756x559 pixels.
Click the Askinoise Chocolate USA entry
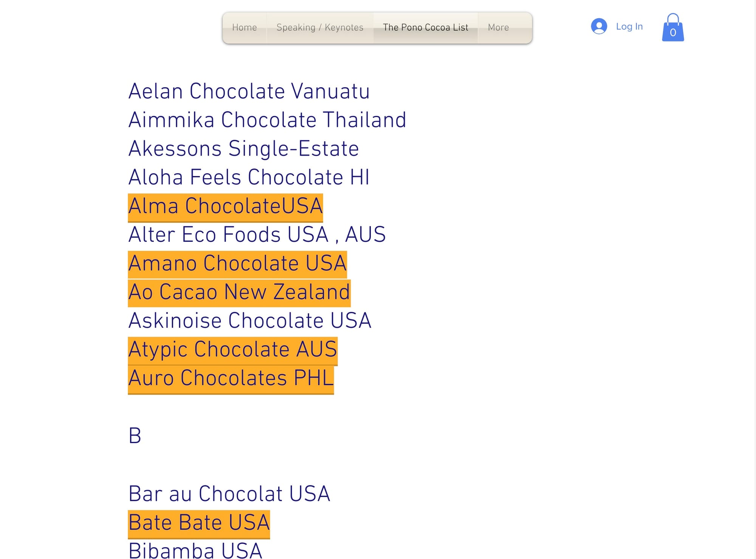(x=250, y=321)
